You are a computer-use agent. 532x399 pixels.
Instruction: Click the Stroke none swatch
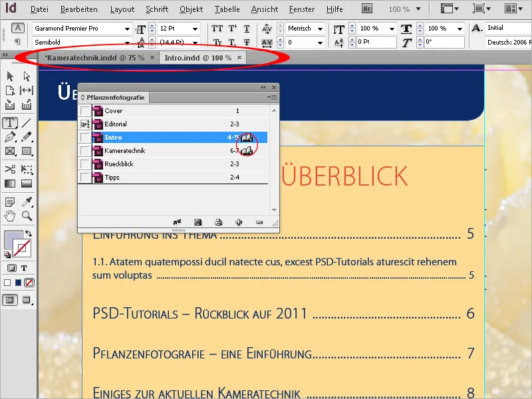pos(23,248)
